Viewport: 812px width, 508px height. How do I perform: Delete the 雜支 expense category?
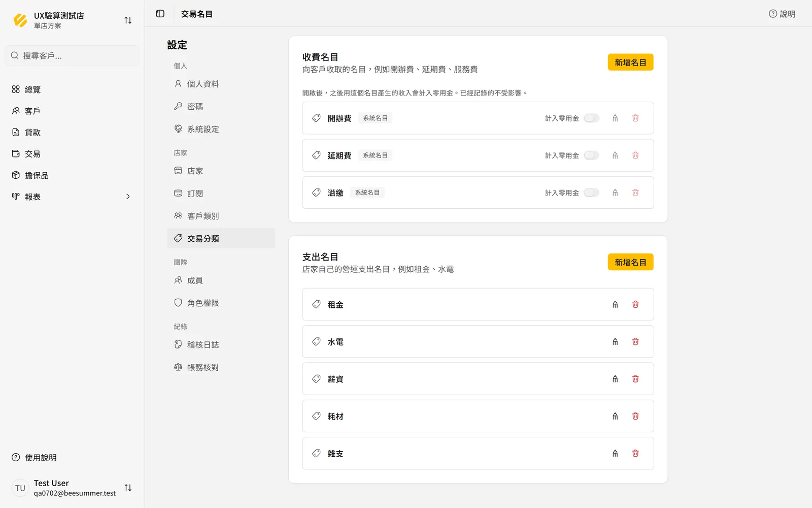635,453
